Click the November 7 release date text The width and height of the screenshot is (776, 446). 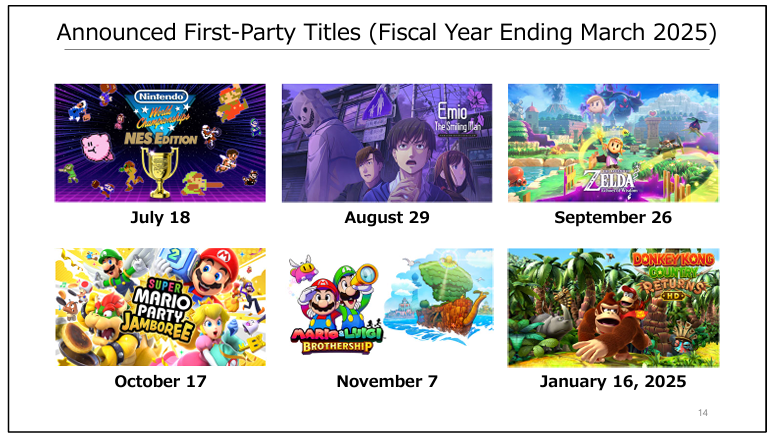(387, 381)
